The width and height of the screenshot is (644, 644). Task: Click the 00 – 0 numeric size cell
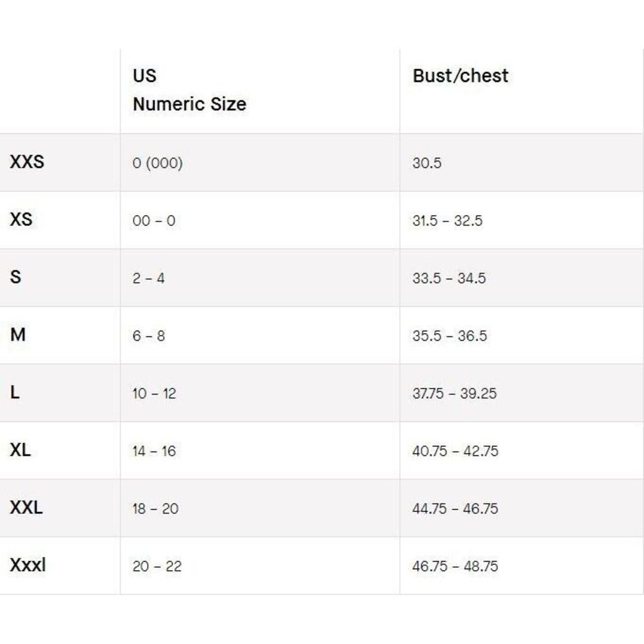click(x=154, y=220)
